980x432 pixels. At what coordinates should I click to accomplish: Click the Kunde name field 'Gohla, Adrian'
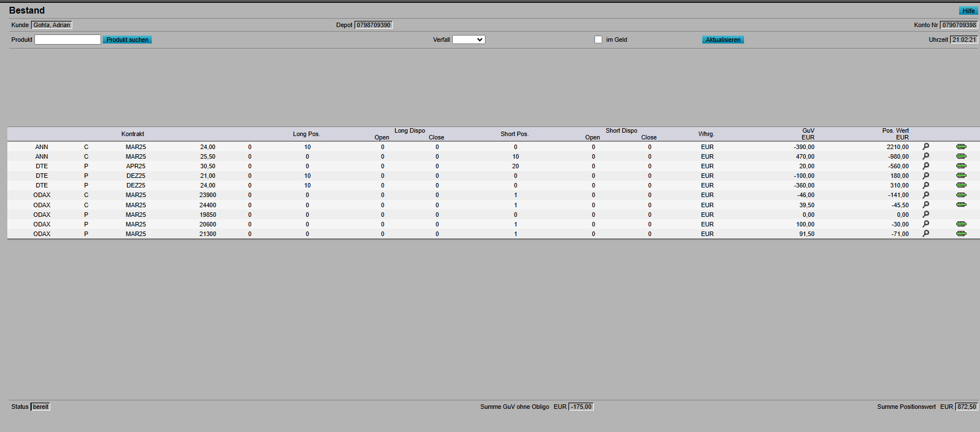pyautogui.click(x=51, y=25)
